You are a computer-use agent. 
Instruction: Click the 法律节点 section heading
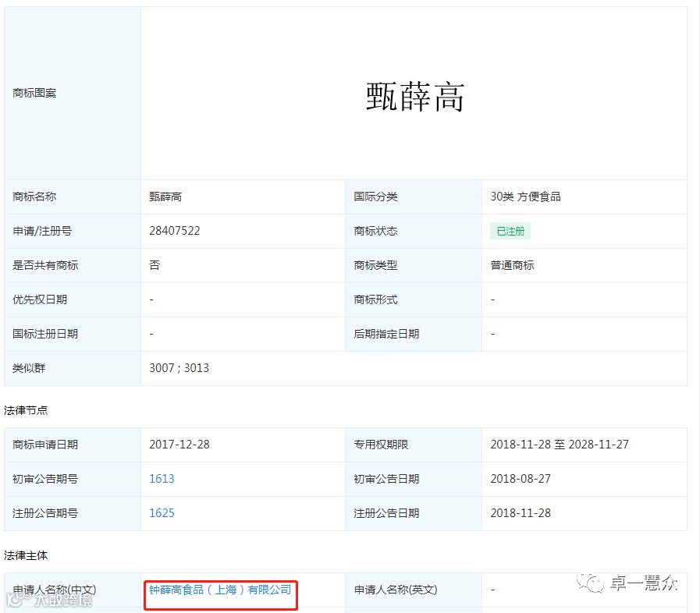pyautogui.click(x=26, y=410)
